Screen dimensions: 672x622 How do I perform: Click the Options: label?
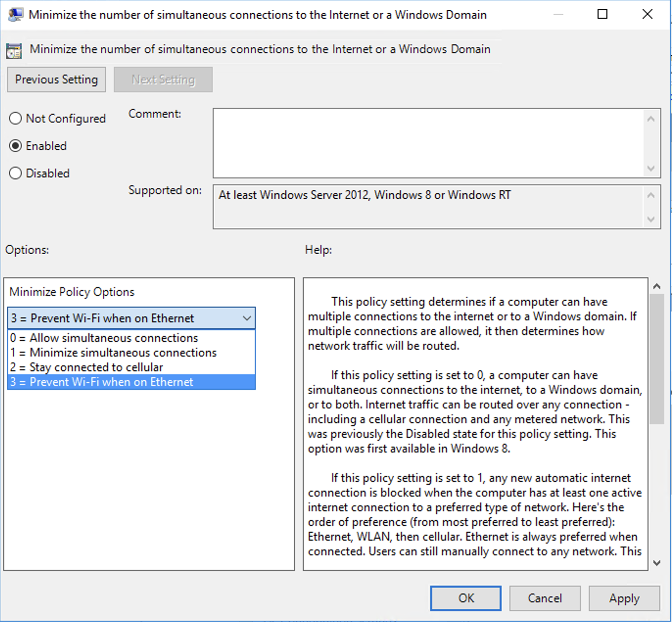pyautogui.click(x=27, y=250)
